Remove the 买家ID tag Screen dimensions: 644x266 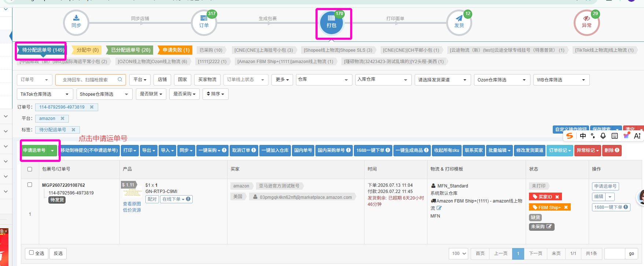tap(557, 197)
